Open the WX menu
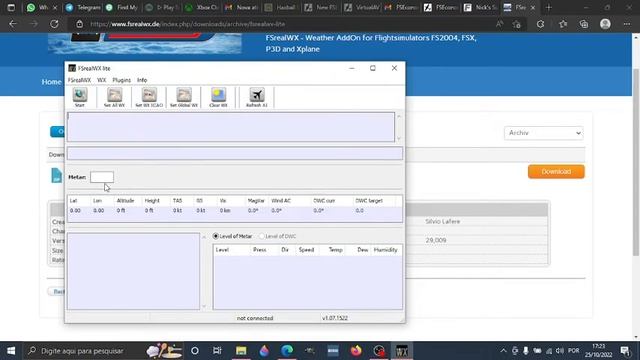This screenshot has height=360, width=640. (x=102, y=80)
